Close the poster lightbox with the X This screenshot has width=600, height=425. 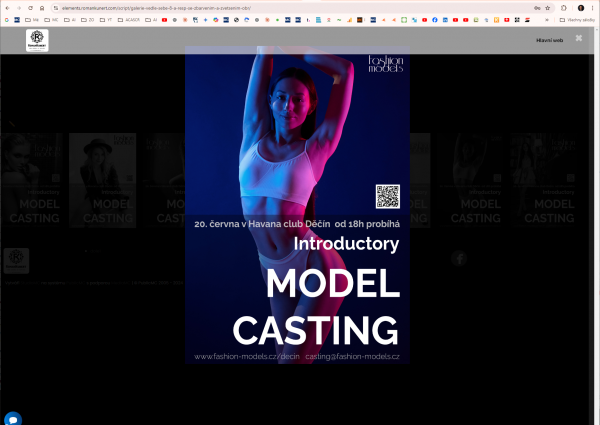579,38
